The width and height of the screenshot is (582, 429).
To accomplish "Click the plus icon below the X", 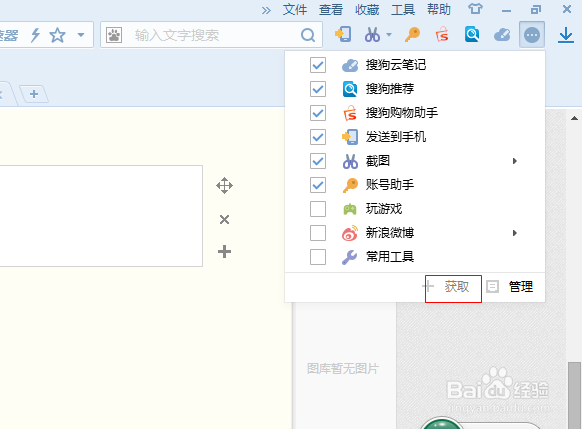I will [x=224, y=252].
